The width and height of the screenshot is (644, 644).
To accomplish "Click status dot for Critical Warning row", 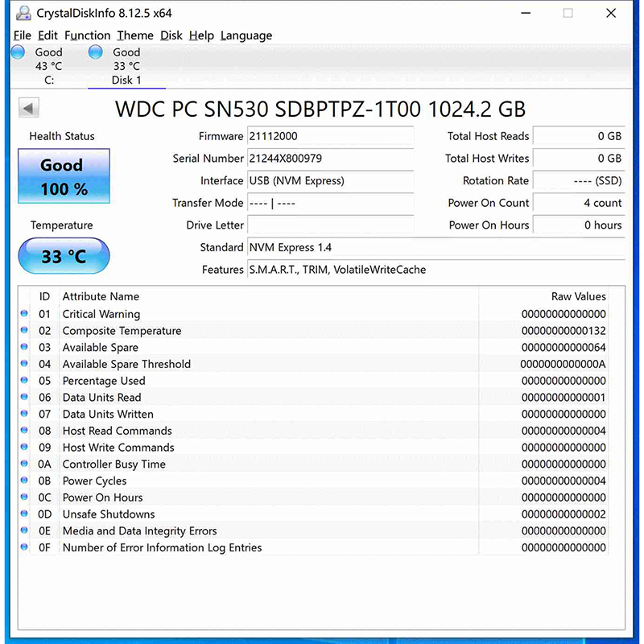I will [x=24, y=313].
